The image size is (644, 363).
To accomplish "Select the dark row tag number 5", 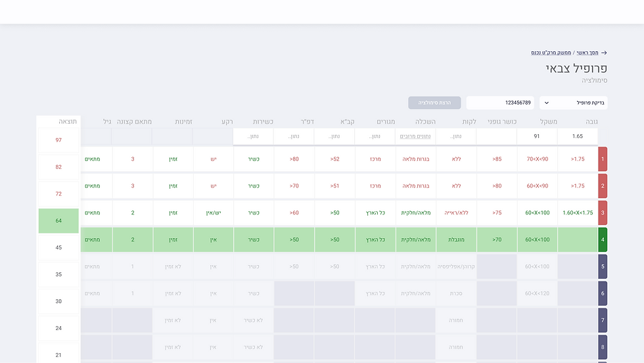I will pos(603,266).
